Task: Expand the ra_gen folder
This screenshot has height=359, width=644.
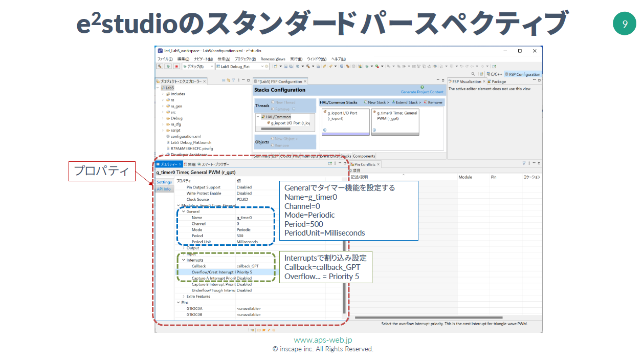Action: click(x=163, y=106)
